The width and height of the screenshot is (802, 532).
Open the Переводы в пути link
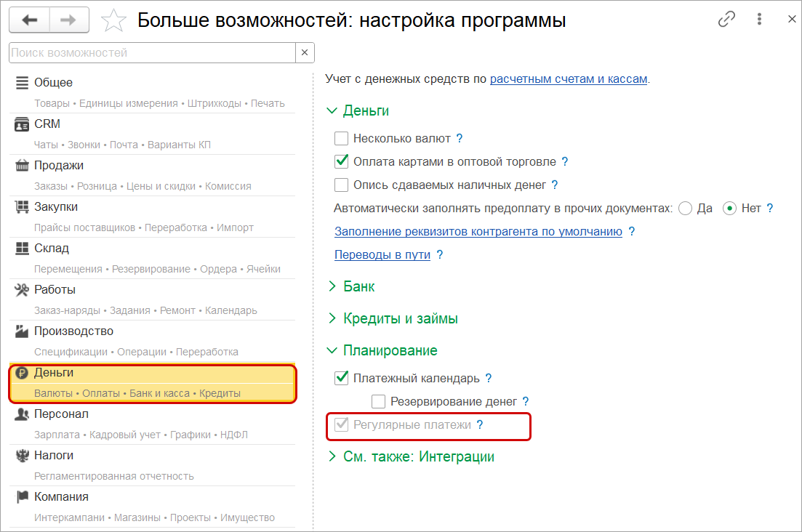pos(382,254)
